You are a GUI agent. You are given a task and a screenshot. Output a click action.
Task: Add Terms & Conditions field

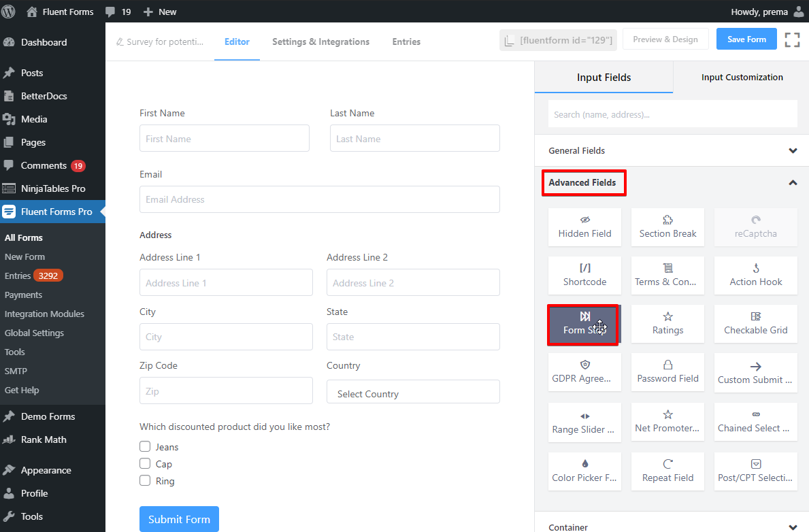pyautogui.click(x=667, y=276)
